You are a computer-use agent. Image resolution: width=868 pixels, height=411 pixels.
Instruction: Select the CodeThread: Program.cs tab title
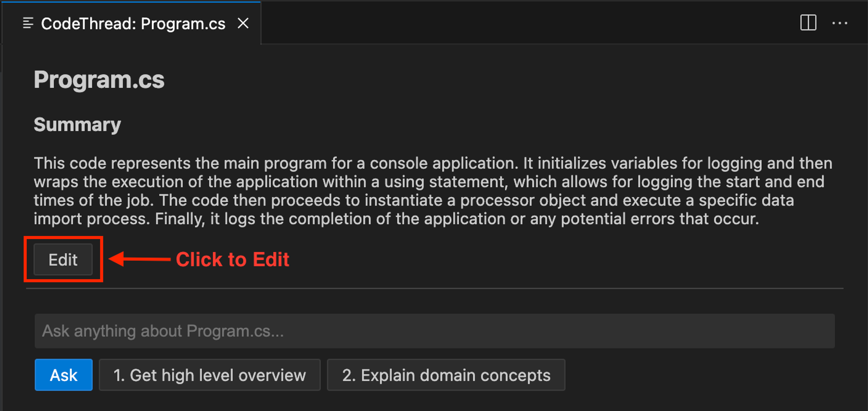point(133,24)
